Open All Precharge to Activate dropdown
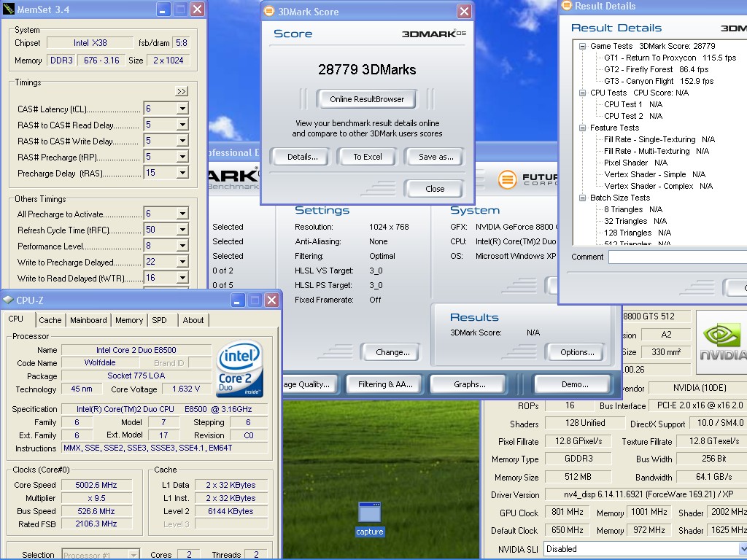The width and height of the screenshot is (747, 560). [182, 214]
